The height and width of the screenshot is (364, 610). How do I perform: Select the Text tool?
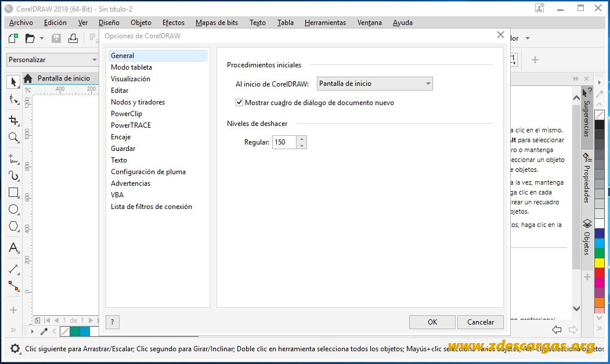pyautogui.click(x=13, y=248)
